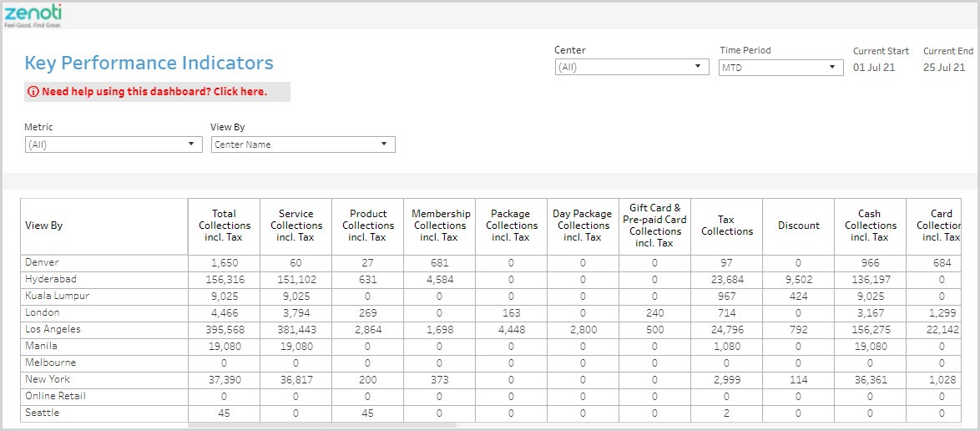Image resolution: width=980 pixels, height=431 pixels.
Task: Click the View By table header
Action: 104,226
